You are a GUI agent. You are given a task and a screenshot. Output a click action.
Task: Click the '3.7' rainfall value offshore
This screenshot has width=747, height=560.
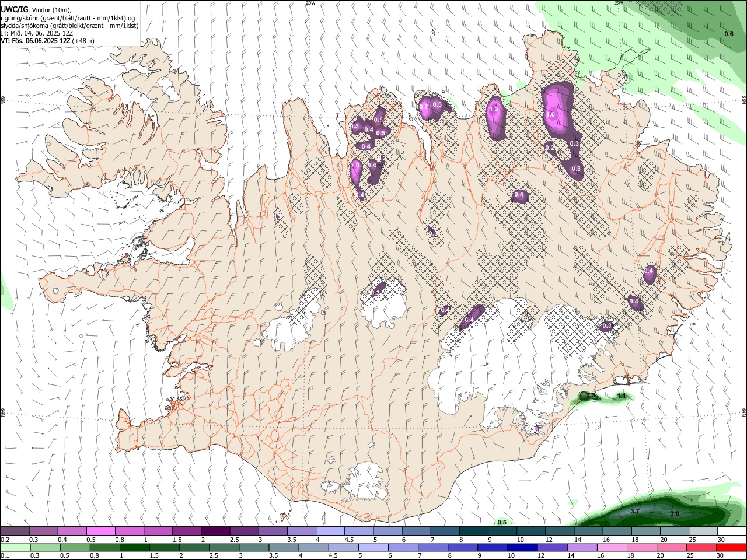[x=636, y=511]
